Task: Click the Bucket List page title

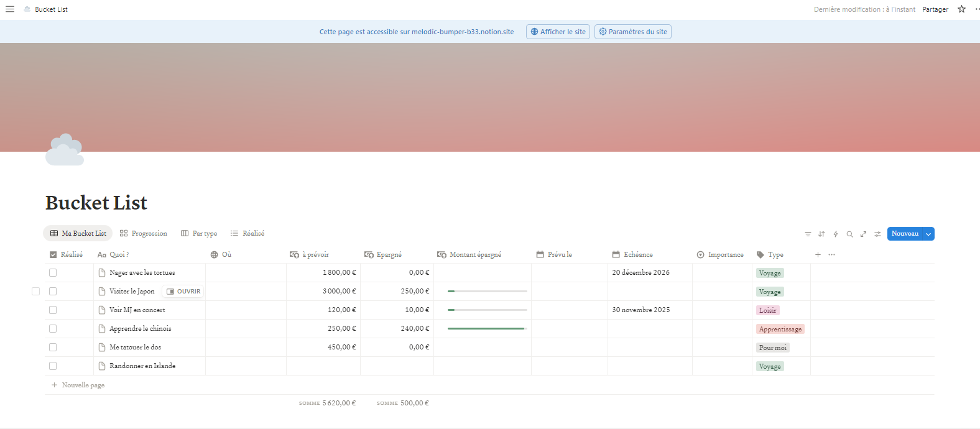Action: [x=96, y=203]
